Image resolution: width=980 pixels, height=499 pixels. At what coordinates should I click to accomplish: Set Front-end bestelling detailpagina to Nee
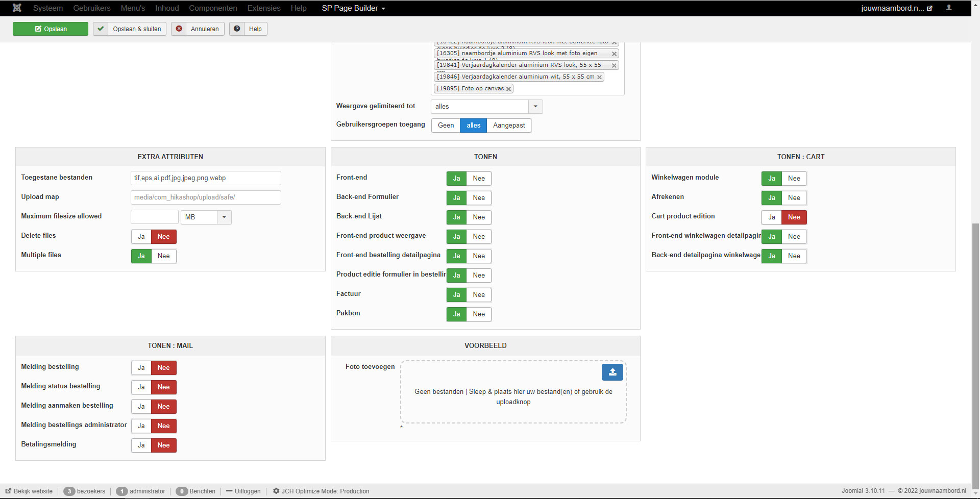[479, 256]
